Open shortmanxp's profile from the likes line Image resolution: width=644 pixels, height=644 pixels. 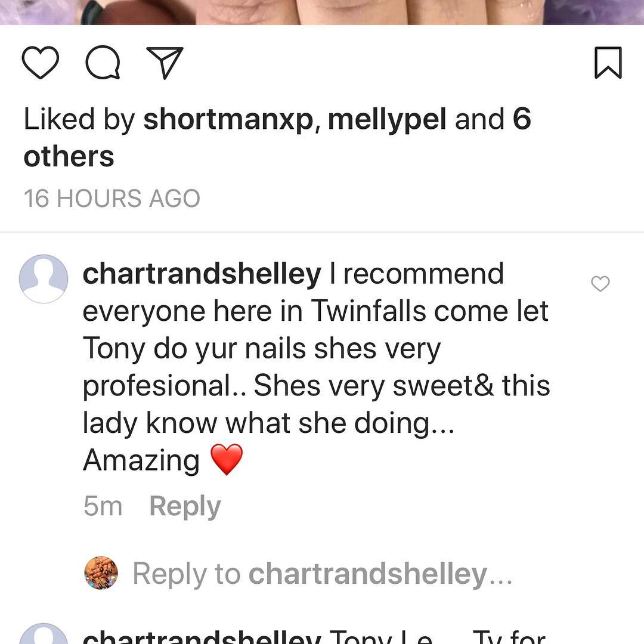228,119
